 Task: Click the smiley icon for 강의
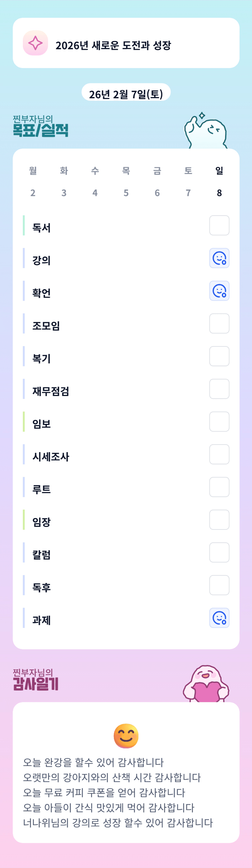[x=219, y=258]
